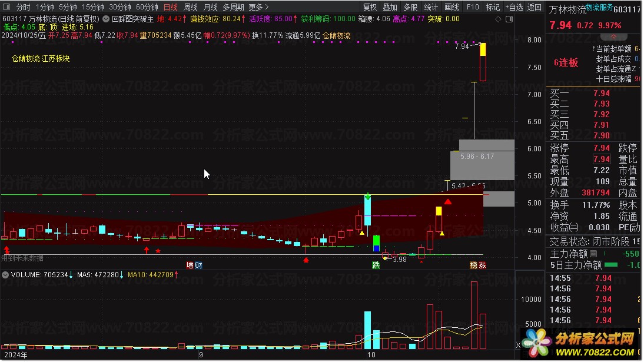Click the 涨停 limit-up price value
Screen dimensions: 644x362
coord(601,148)
